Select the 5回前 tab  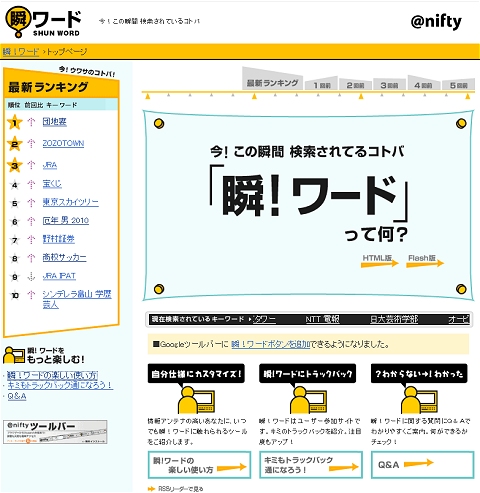[x=458, y=85]
